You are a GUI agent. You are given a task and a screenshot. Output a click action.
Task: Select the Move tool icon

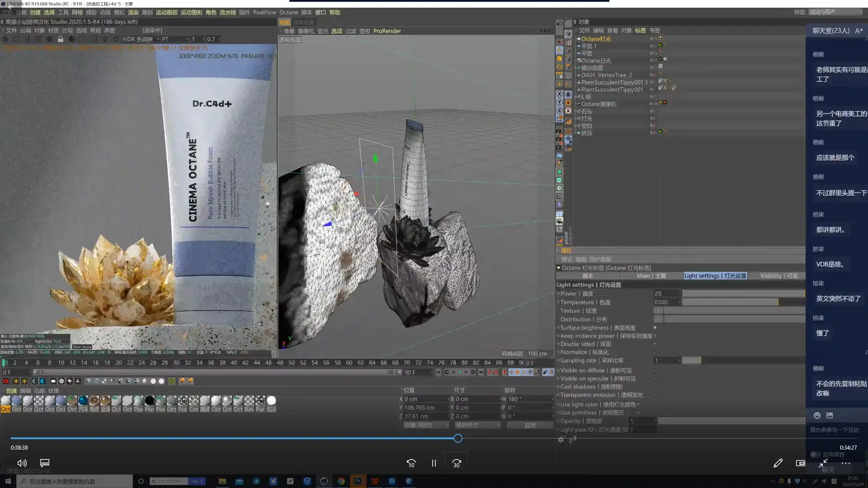(x=560, y=50)
